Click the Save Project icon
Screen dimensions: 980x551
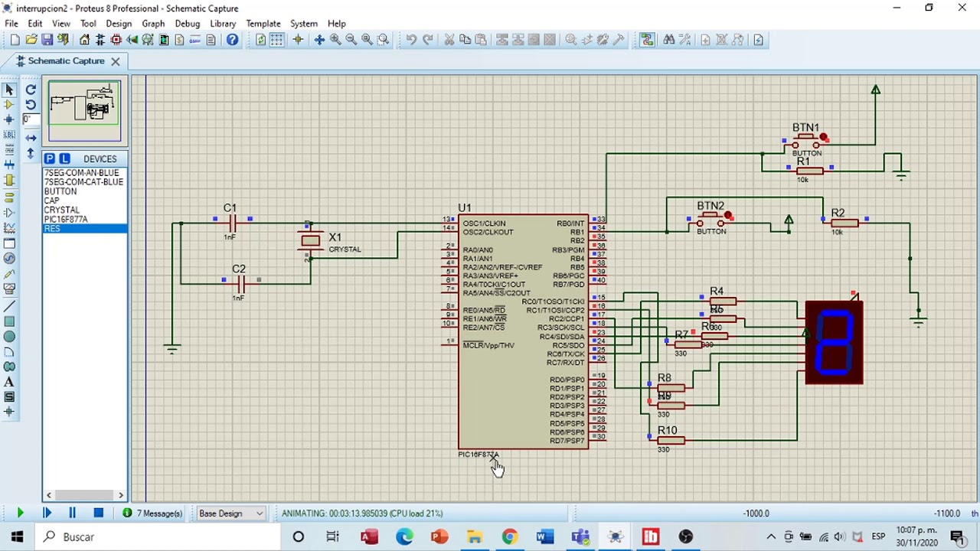47,40
